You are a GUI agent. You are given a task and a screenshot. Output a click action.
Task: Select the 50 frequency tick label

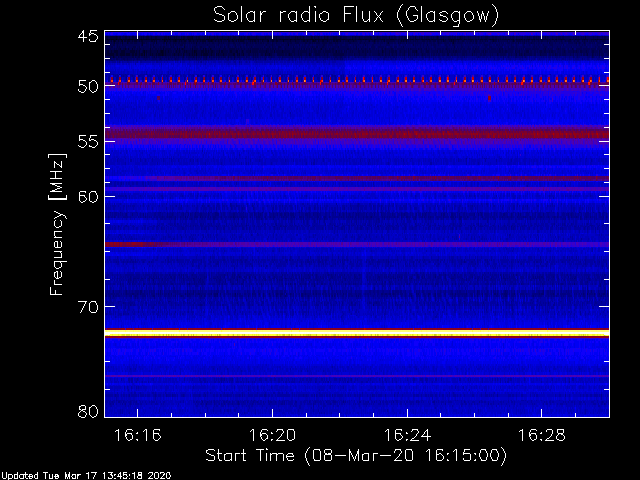coord(88,87)
